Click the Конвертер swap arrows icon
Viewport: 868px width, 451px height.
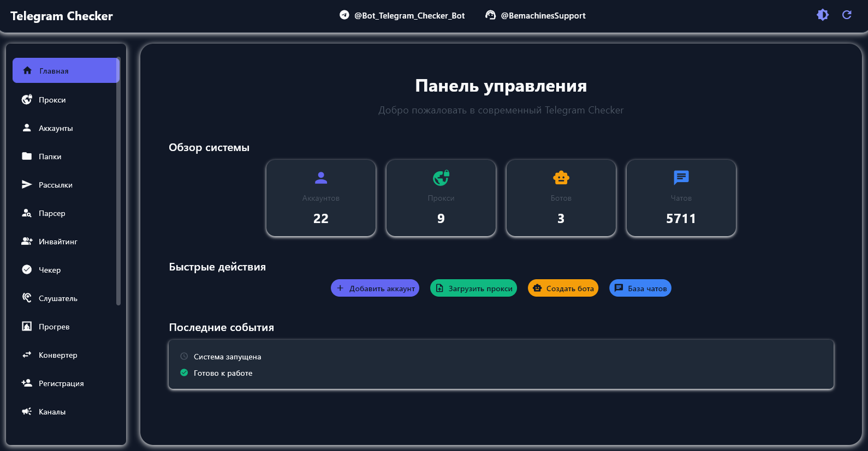tap(27, 355)
